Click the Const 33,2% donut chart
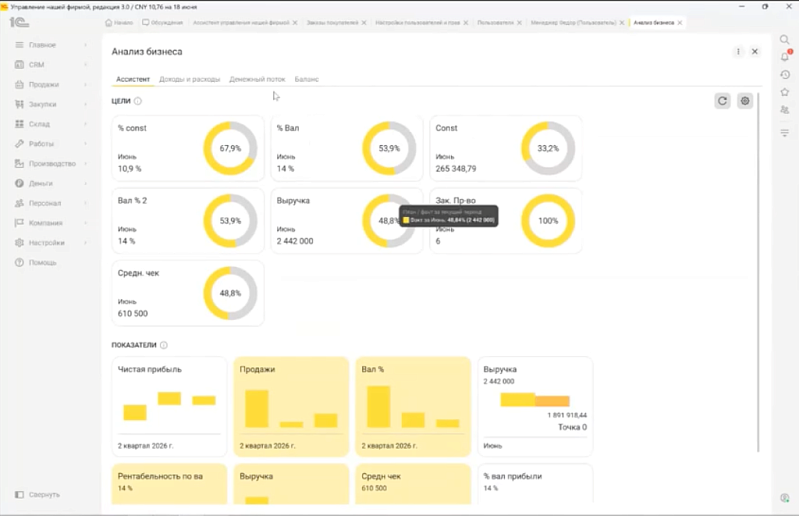The image size is (799, 516). [x=548, y=148]
